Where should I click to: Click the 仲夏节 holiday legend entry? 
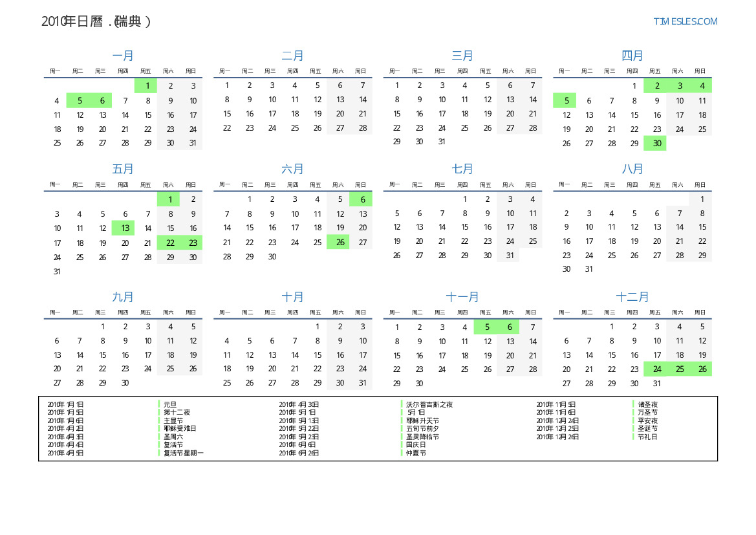point(416,453)
